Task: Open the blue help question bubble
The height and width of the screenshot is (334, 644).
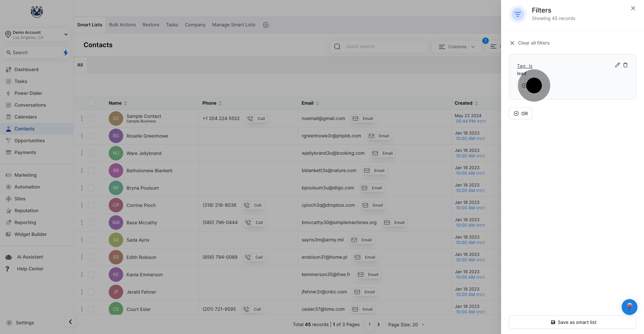Action: pyautogui.click(x=629, y=307)
